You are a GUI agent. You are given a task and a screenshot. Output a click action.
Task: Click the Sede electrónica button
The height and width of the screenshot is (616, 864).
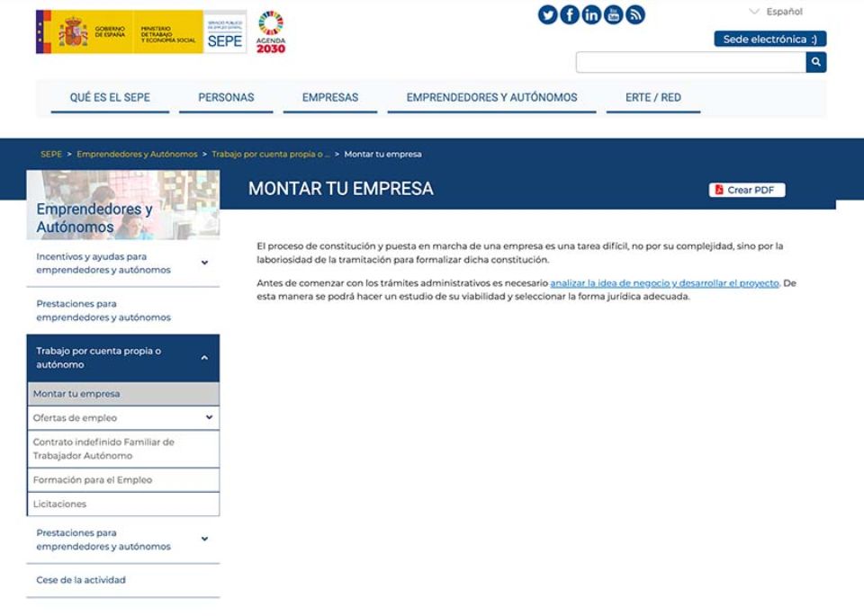click(769, 39)
